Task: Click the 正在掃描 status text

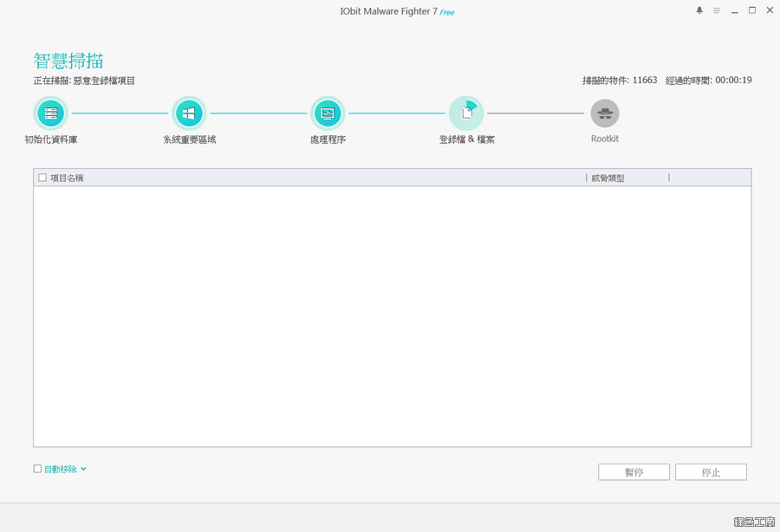Action: tap(84, 81)
